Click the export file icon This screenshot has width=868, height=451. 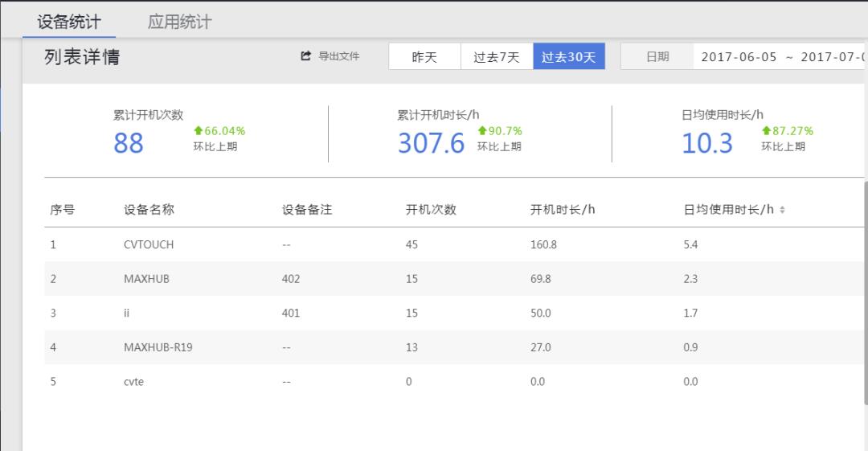tap(305, 56)
